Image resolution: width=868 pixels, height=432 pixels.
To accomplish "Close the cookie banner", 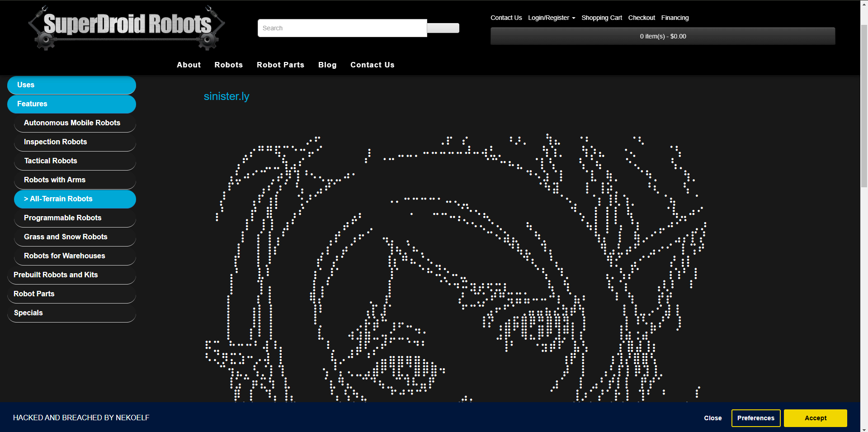I will (x=713, y=418).
